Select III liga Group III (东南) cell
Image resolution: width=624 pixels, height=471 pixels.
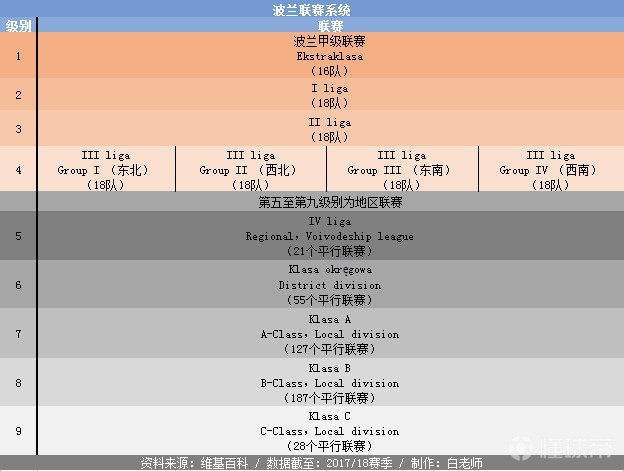pyautogui.click(x=401, y=170)
